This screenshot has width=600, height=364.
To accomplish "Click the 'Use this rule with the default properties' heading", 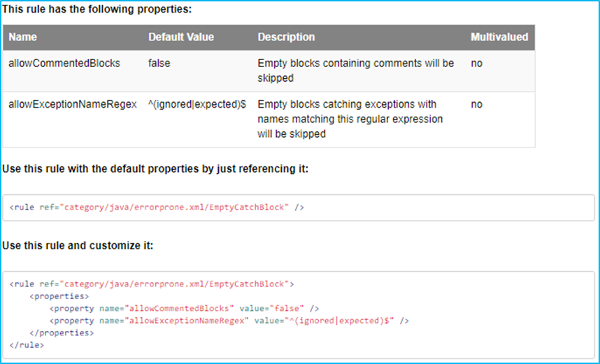I will [155, 169].
